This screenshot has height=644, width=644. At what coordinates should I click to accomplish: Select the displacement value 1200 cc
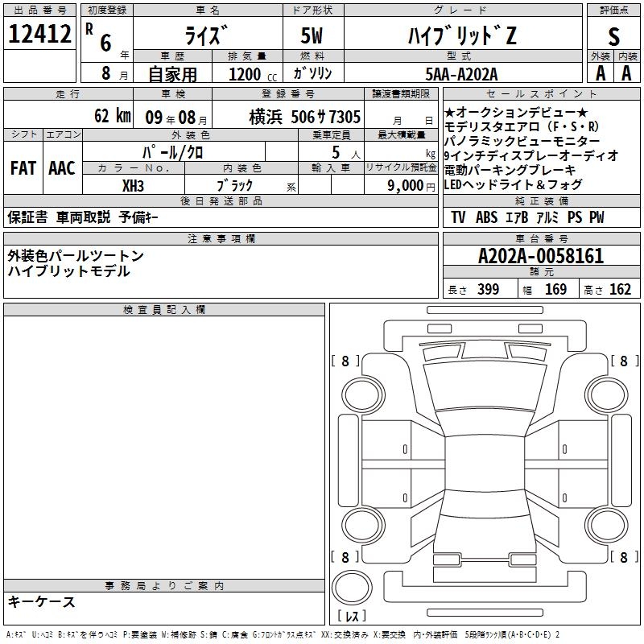253,74
